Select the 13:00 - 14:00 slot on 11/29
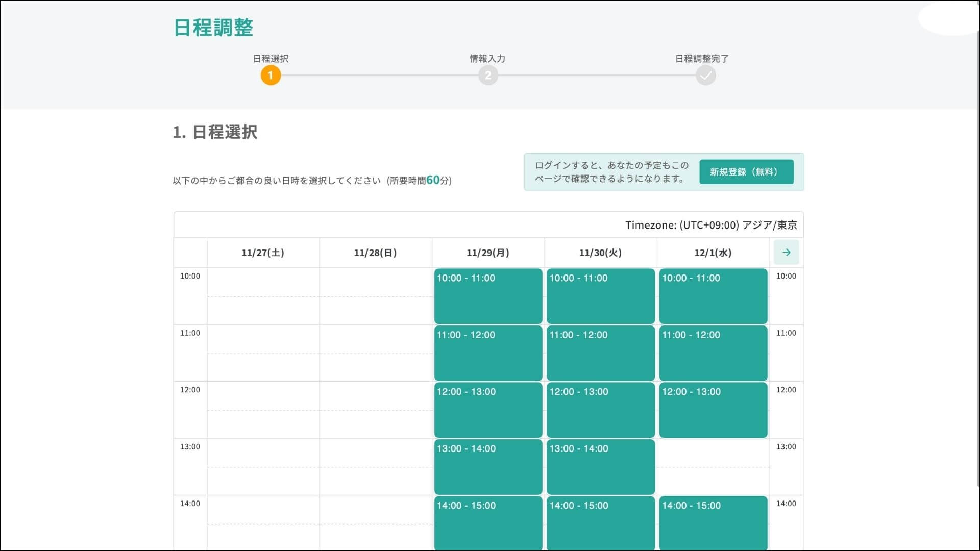 click(x=488, y=467)
